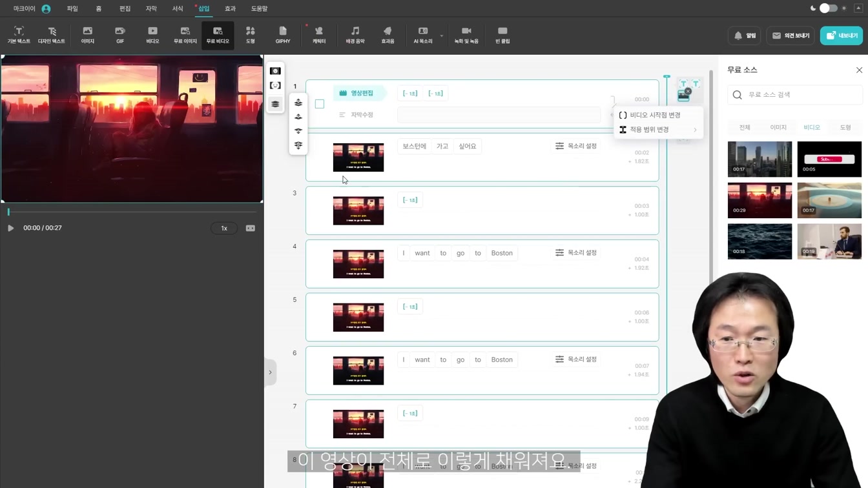Open the 도움말 menu
This screenshot has height=488, width=868.
pyautogui.click(x=259, y=9)
